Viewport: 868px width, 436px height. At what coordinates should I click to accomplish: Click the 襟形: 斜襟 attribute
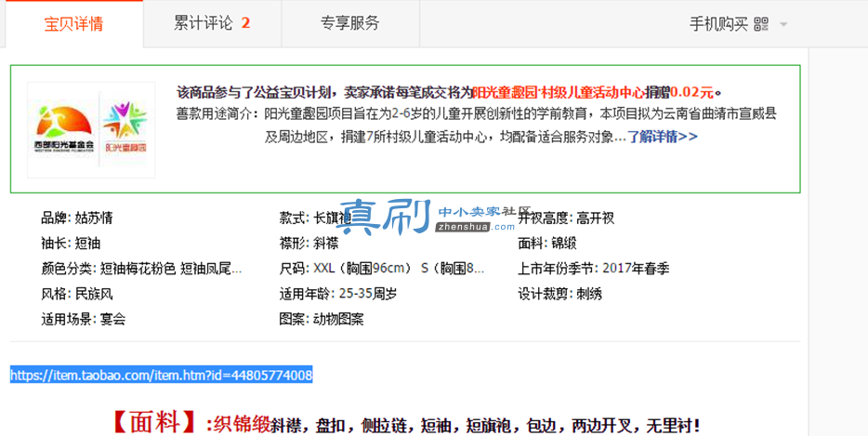pos(309,244)
